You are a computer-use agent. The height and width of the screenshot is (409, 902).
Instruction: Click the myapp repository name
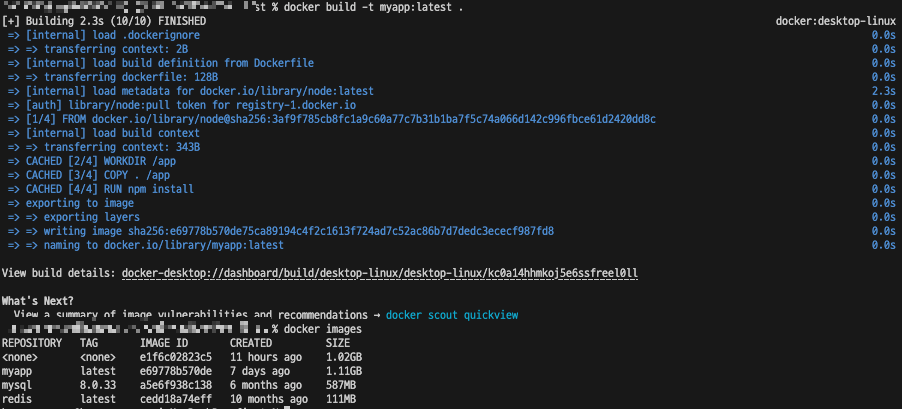(x=17, y=371)
